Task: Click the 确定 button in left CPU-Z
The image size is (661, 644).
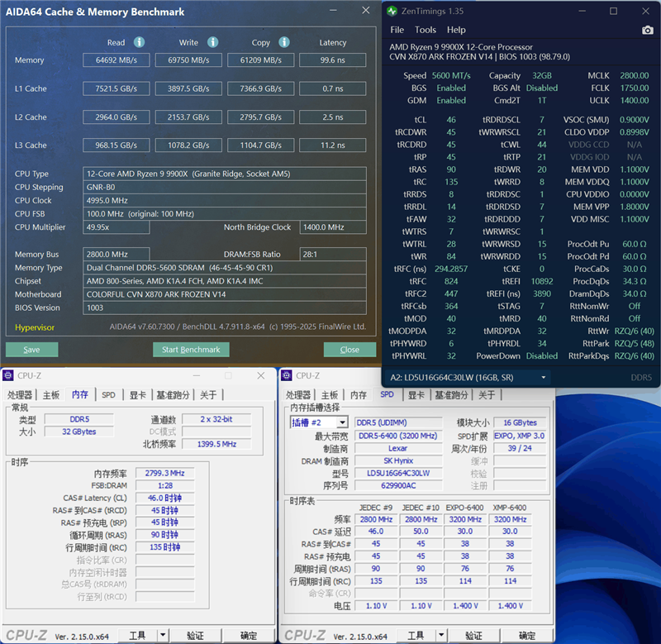Action: [248, 635]
